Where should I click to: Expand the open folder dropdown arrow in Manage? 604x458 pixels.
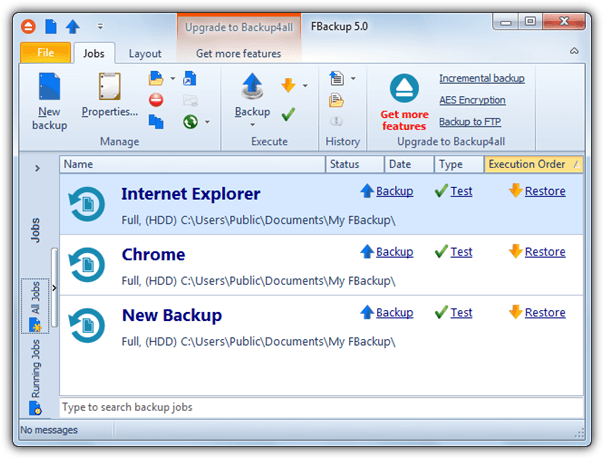pos(173,79)
